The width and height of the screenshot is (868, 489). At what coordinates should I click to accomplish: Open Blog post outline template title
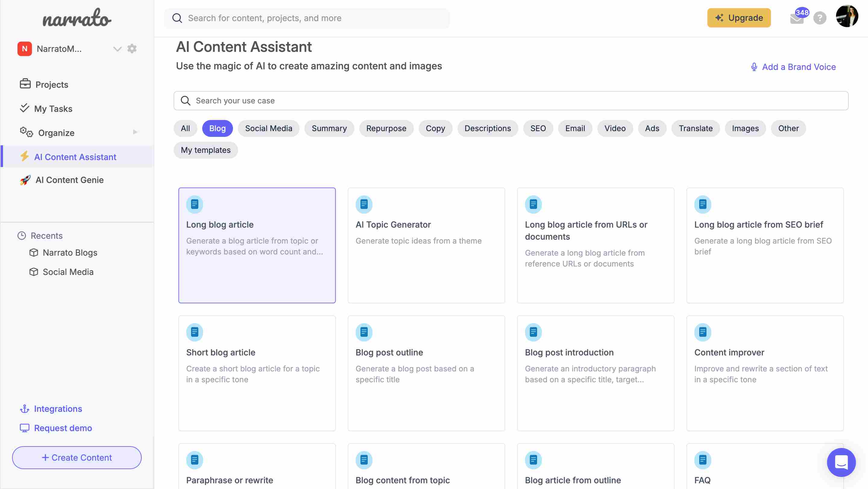389,352
